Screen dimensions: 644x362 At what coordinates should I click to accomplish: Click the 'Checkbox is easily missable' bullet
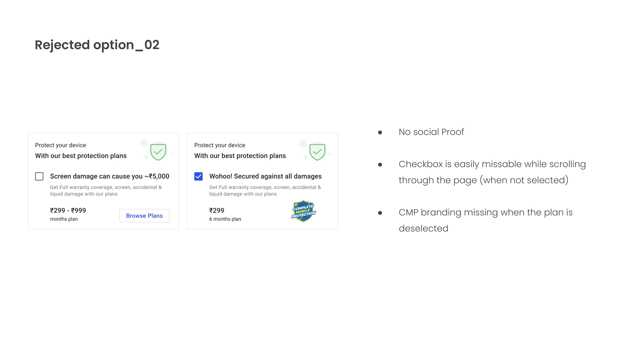[x=492, y=172]
